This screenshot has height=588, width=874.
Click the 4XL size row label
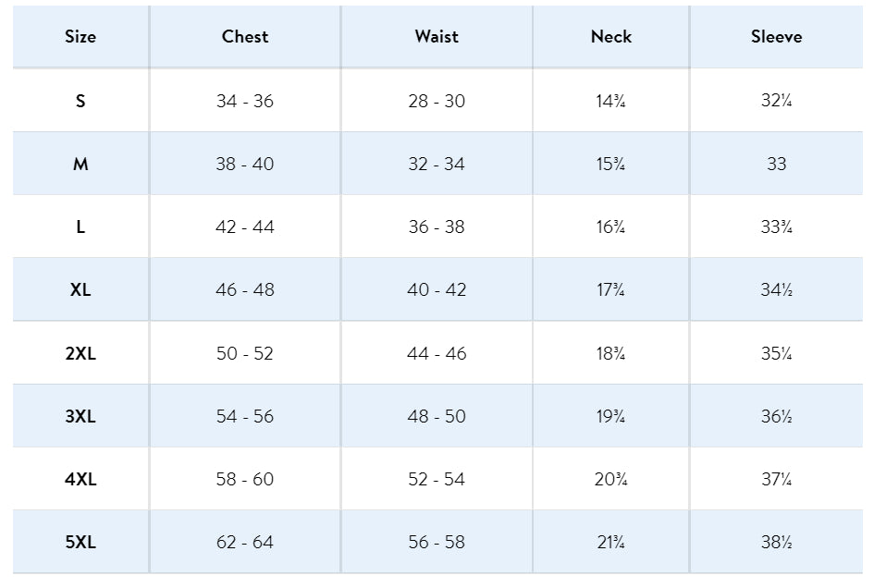click(80, 479)
